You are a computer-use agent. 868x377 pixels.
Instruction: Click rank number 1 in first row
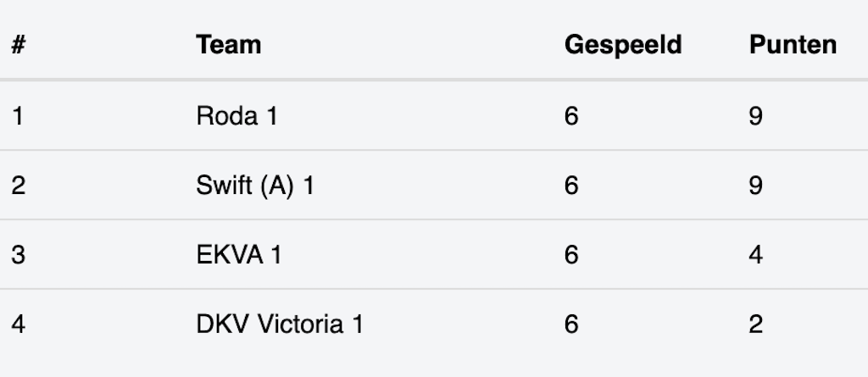tap(17, 116)
